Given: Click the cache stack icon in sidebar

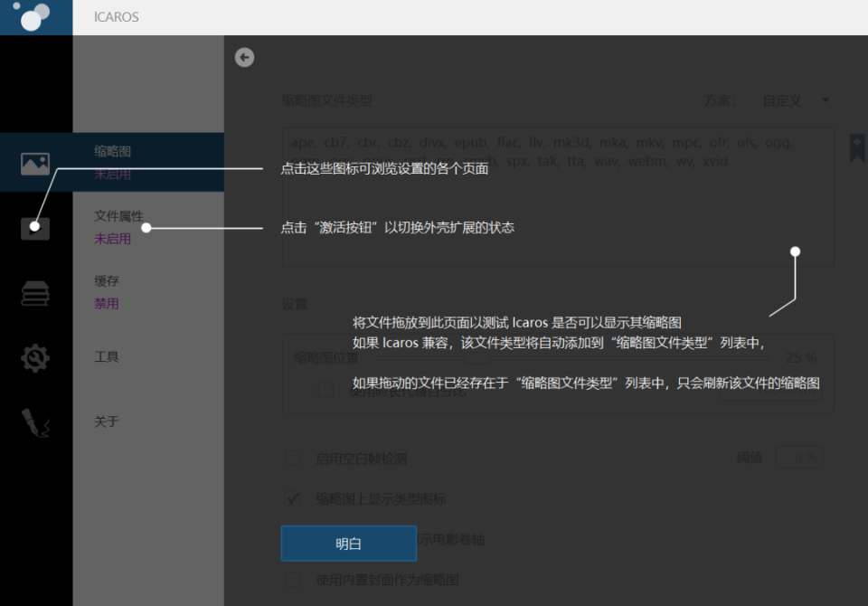Looking at the screenshot, I should click(x=34, y=292).
